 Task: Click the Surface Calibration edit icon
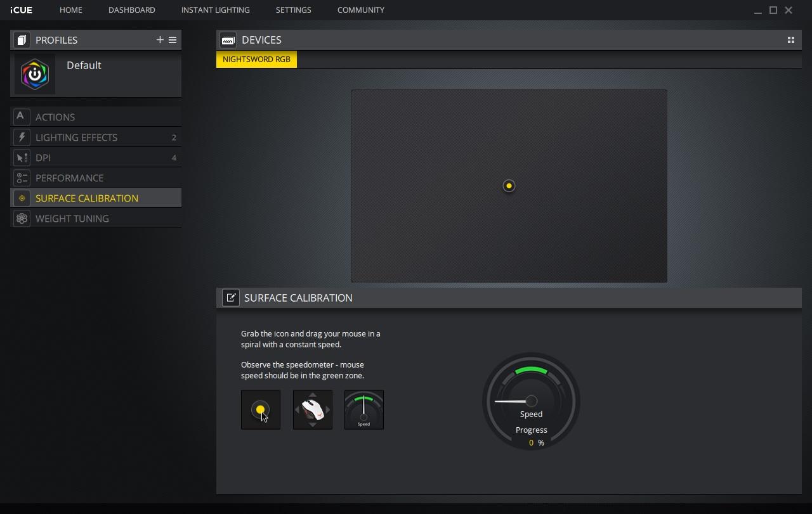[231, 298]
